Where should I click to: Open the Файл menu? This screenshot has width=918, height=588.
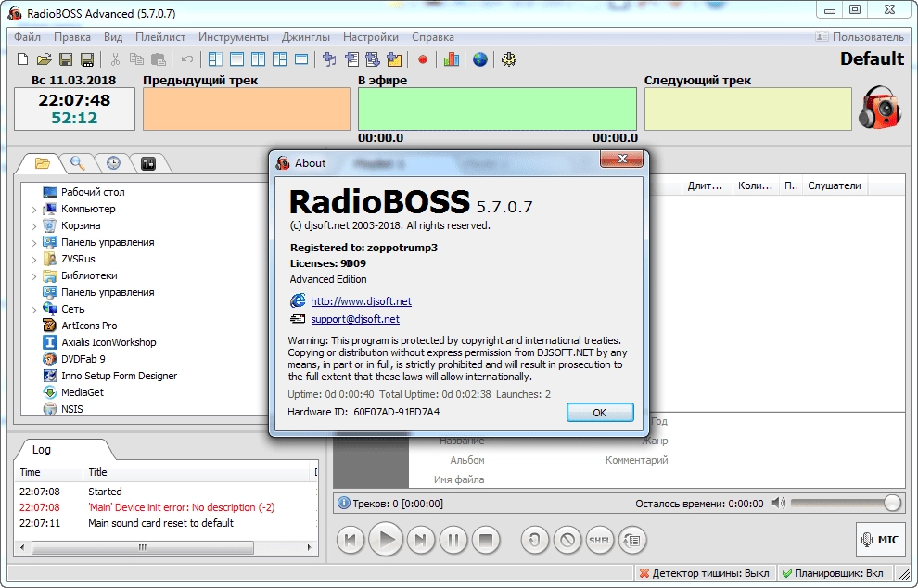point(28,37)
